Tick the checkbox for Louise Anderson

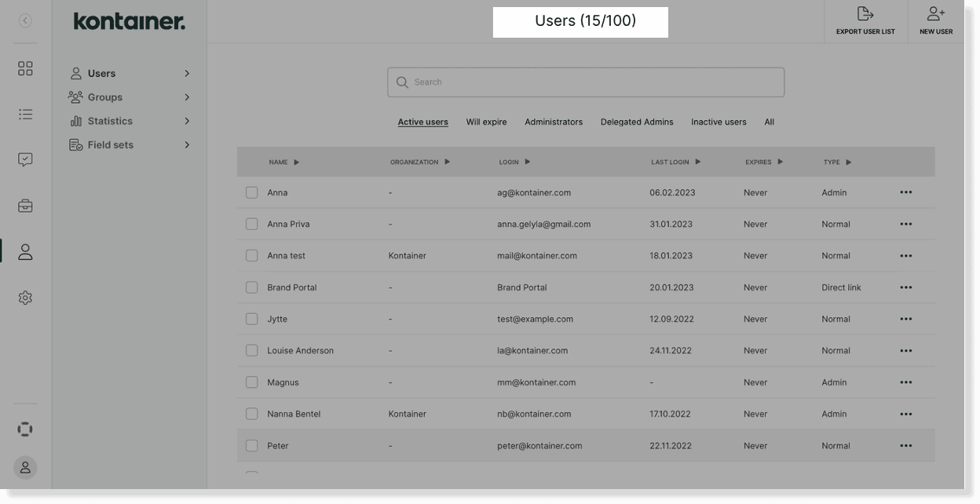click(x=251, y=350)
